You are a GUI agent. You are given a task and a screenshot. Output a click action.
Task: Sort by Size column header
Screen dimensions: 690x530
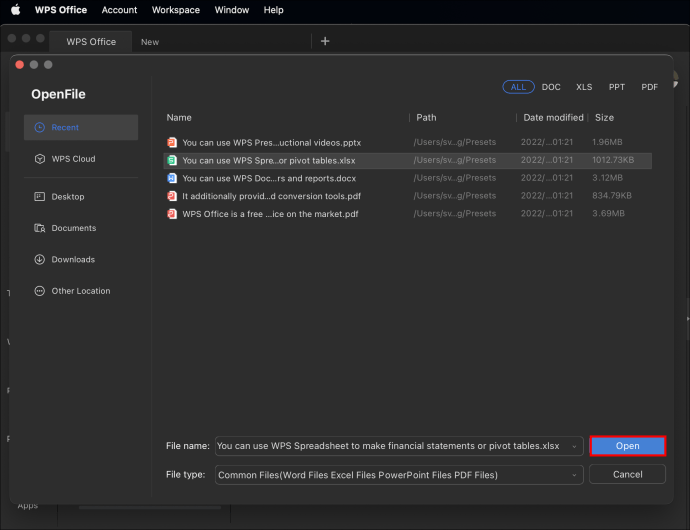click(x=604, y=118)
